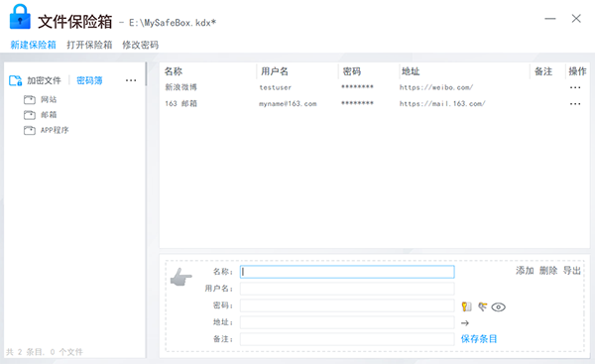Open the sidebar three-dots more menu

(x=131, y=80)
